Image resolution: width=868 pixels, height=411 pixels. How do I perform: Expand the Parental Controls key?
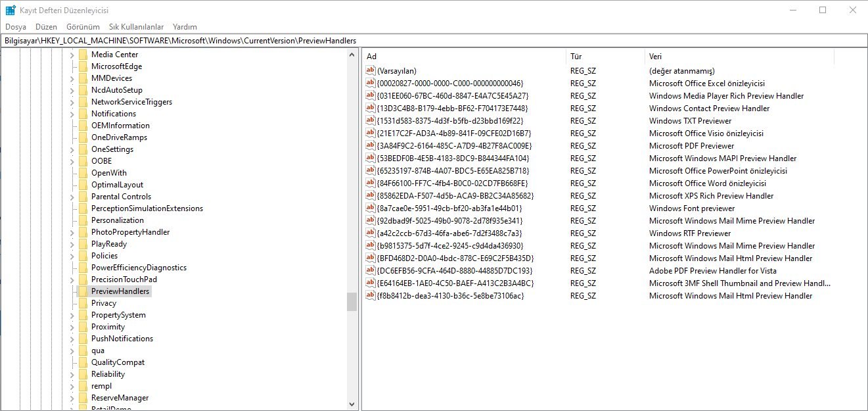pyautogui.click(x=72, y=197)
